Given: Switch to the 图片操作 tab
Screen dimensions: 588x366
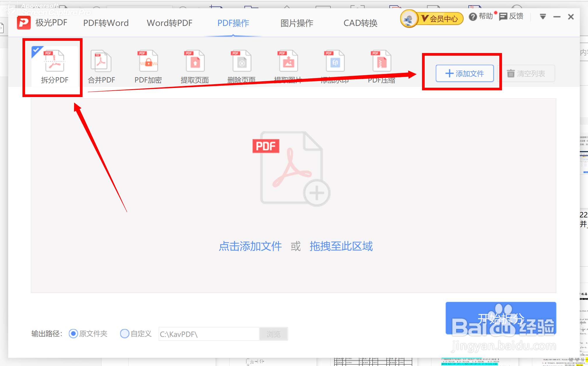Looking at the screenshot, I should [x=297, y=23].
